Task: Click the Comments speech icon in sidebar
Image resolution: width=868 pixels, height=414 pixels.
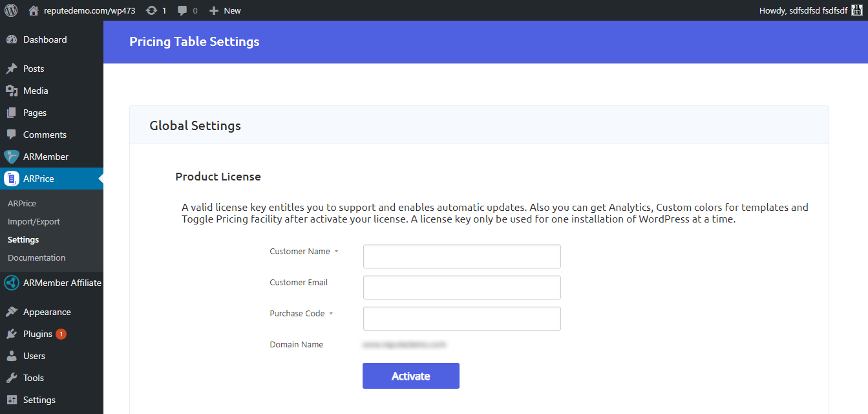Action: click(x=12, y=135)
